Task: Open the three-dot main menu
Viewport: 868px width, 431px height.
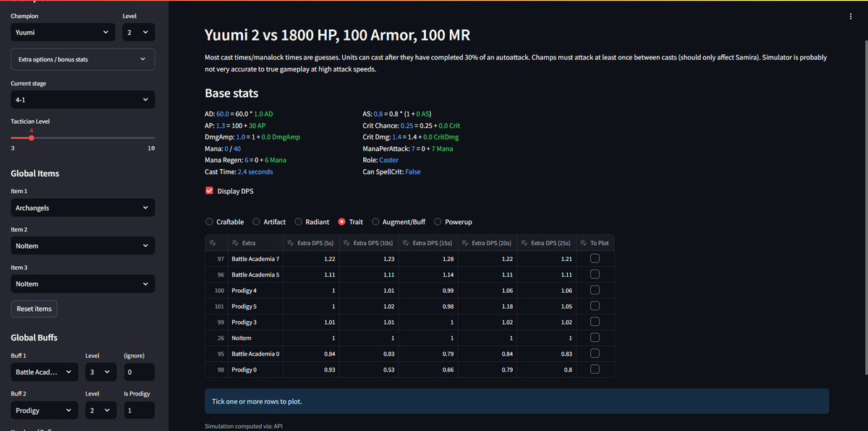Action: (x=851, y=16)
